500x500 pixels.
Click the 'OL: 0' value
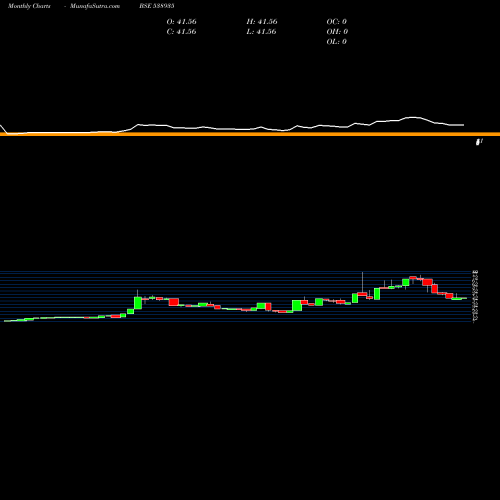(x=336, y=42)
